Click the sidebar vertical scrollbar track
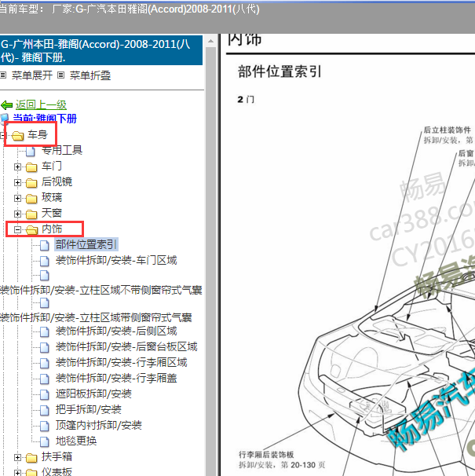The image size is (475, 476). point(210,261)
